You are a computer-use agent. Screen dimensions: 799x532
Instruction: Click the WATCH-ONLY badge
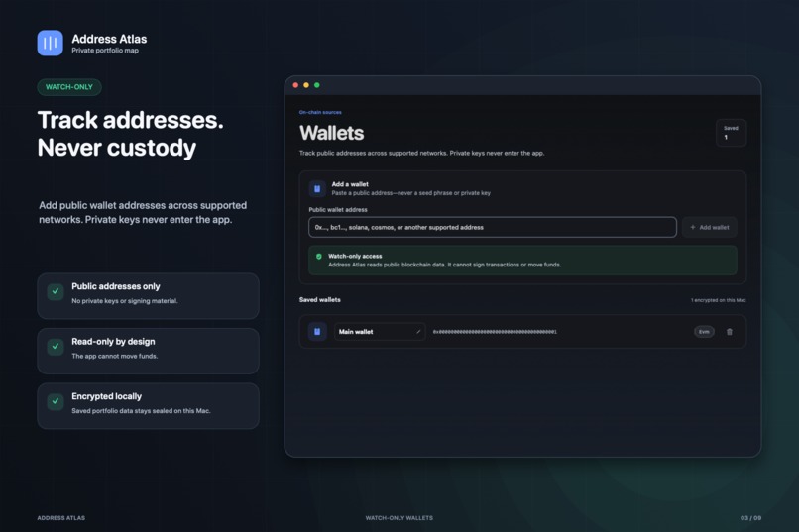coord(69,87)
